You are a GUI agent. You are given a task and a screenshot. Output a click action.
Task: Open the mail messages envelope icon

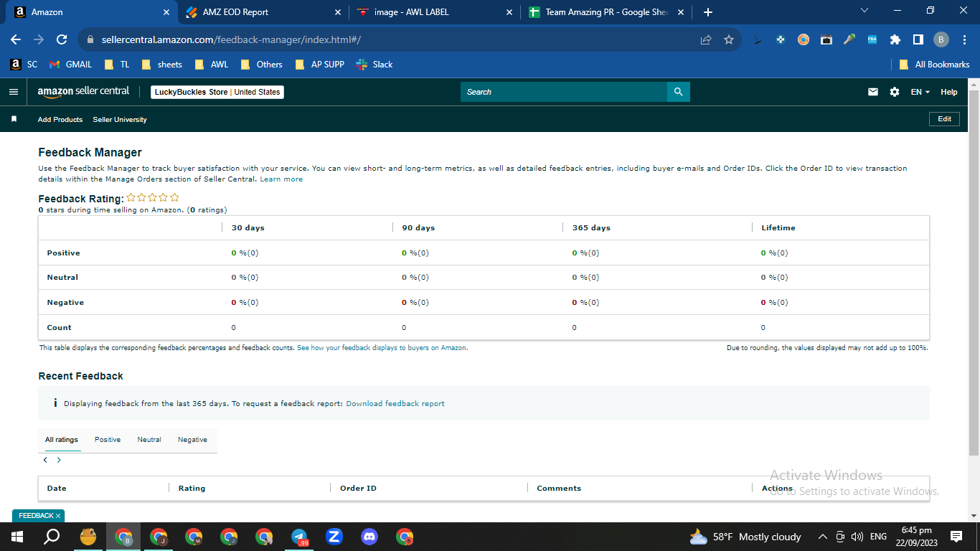[x=873, y=92]
